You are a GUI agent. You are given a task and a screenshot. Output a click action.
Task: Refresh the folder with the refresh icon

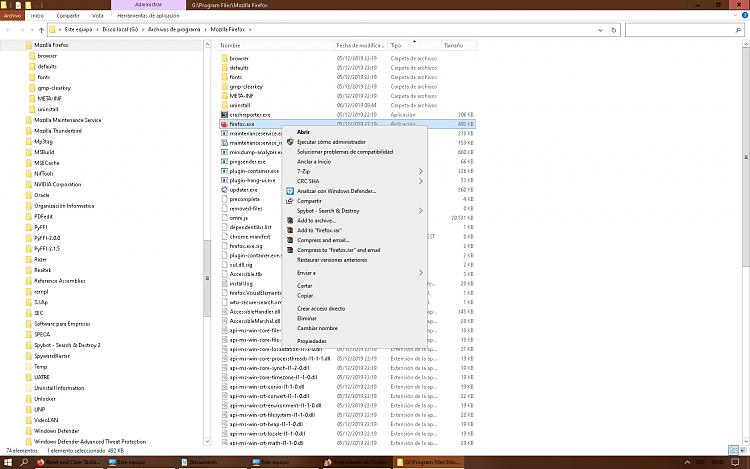point(614,30)
